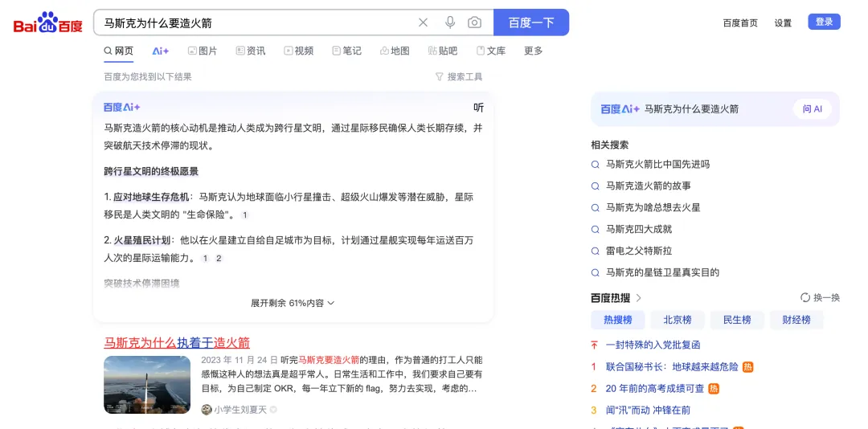Viewport: 868px width, 429px height.
Task: Select the 热搜榜 tab
Action: point(617,320)
